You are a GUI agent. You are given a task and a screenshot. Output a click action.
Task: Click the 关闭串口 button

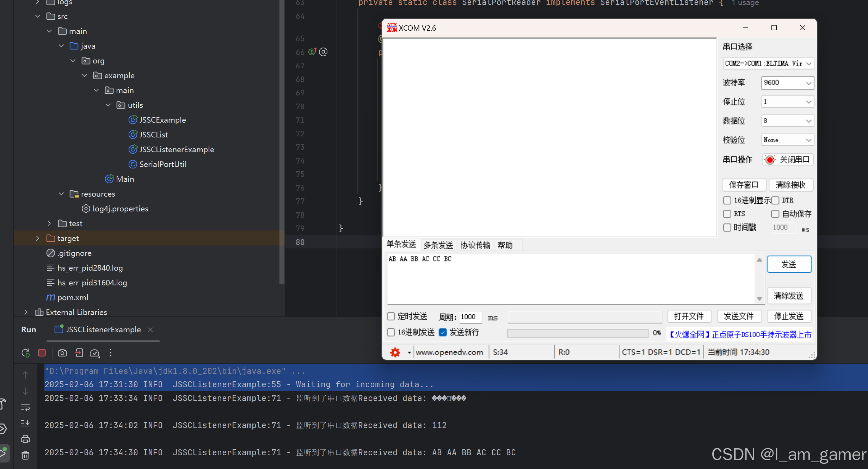[788, 160]
